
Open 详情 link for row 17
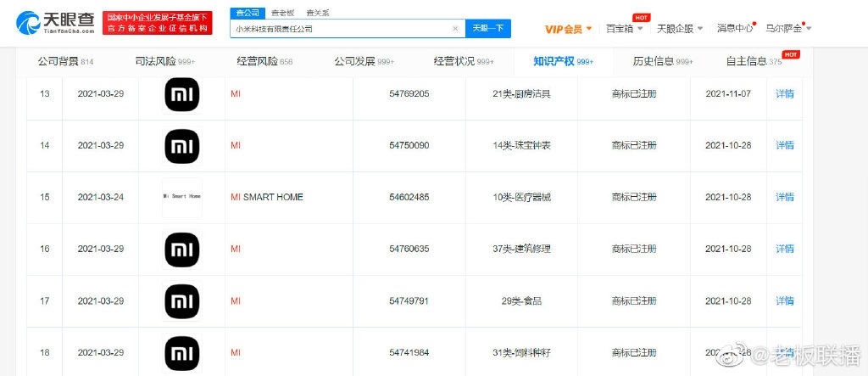coord(784,301)
